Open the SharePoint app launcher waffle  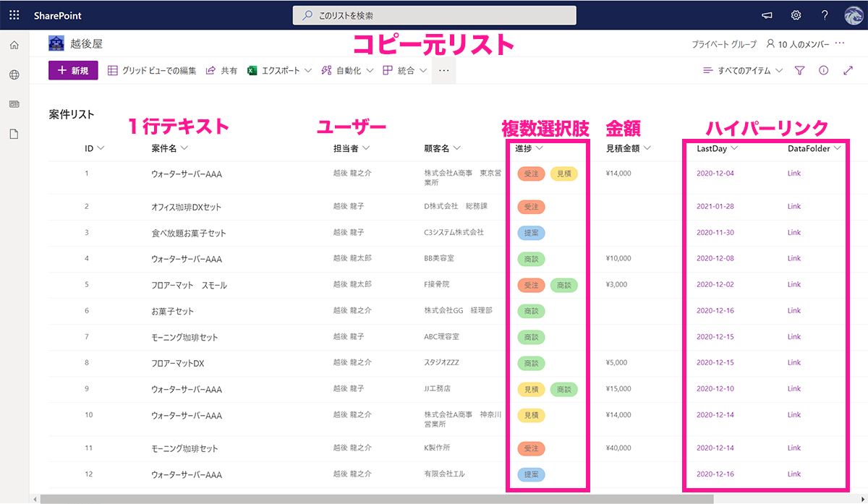click(14, 15)
